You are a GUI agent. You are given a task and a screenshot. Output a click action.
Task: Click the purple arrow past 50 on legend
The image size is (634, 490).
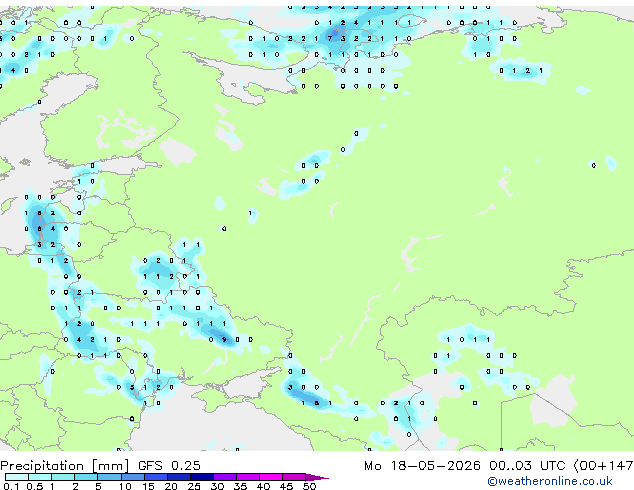pyautogui.click(x=317, y=477)
